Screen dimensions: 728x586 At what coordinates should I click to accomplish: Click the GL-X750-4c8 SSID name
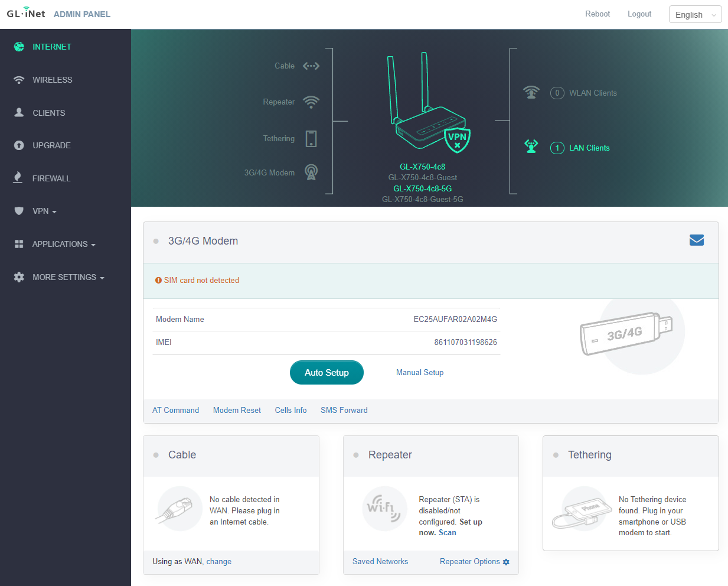tap(423, 167)
